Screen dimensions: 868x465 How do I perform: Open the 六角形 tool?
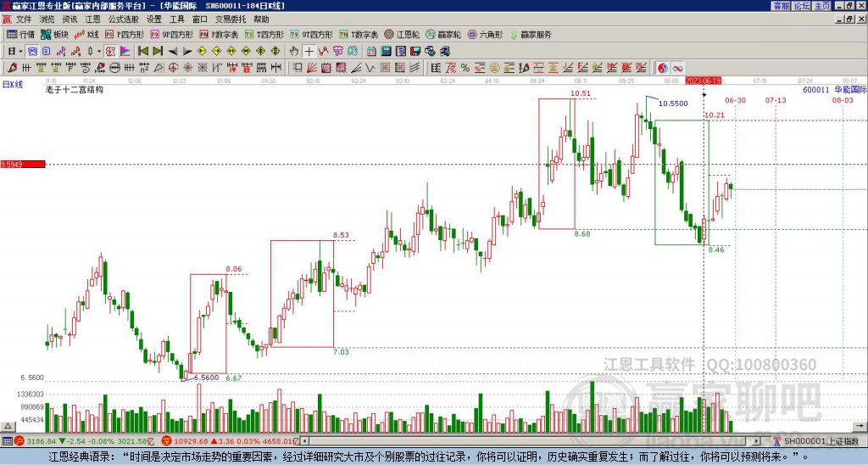486,34
